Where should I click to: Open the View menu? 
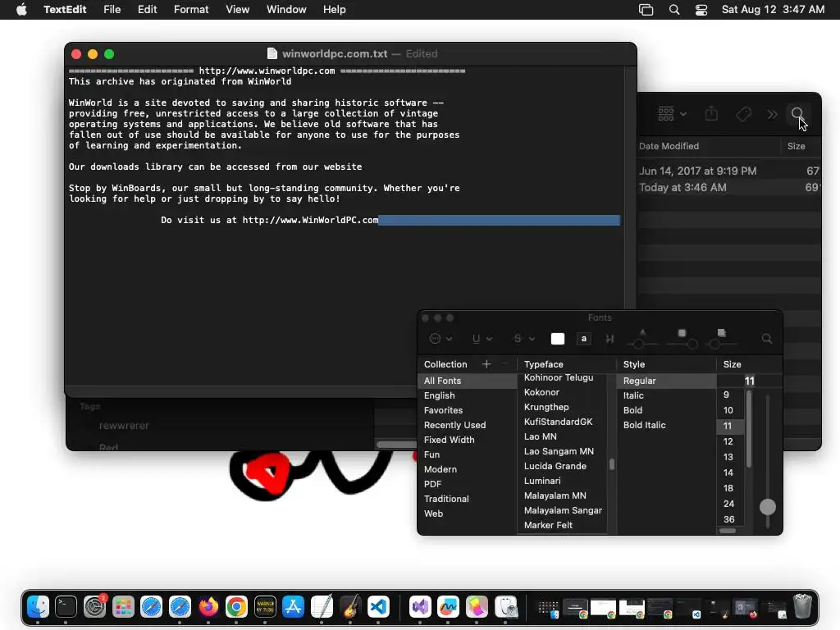pyautogui.click(x=237, y=10)
